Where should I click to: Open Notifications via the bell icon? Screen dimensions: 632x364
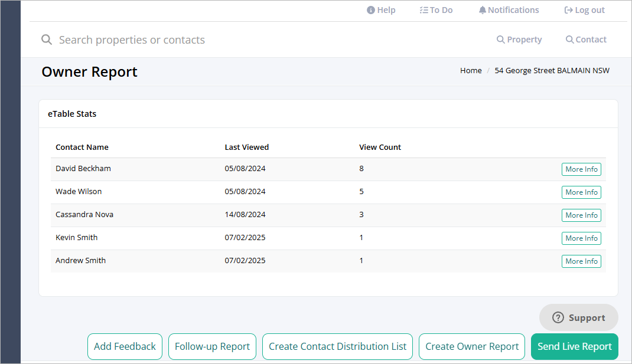coord(482,10)
